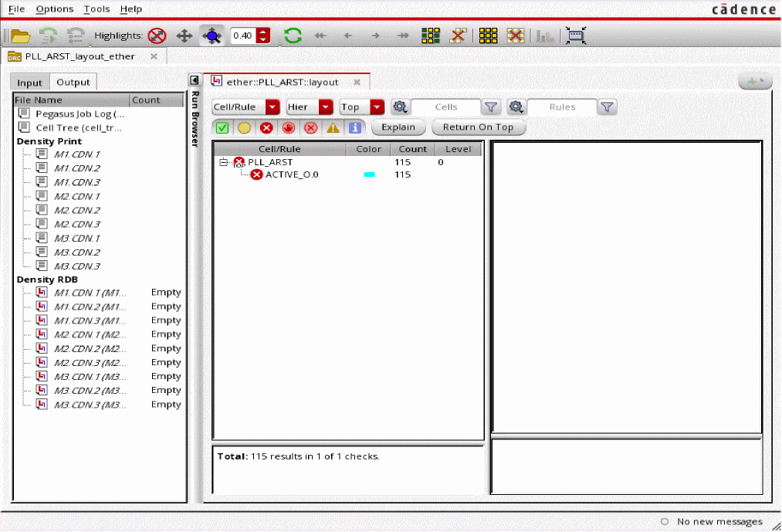Click the open folder icon in toolbar

[x=19, y=36]
